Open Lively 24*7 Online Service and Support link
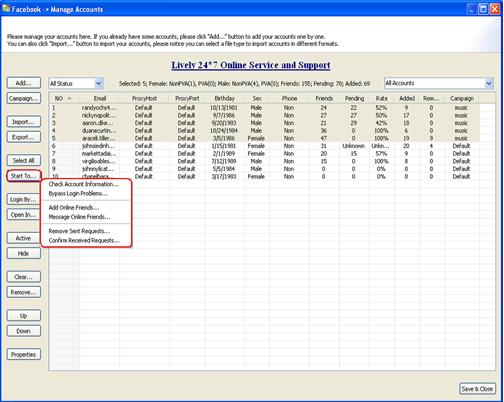Viewport: 504px width, 402px height. (251, 65)
